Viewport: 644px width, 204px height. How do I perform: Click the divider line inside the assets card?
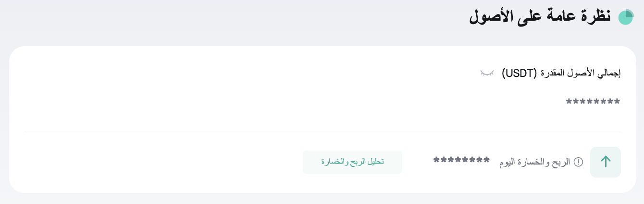coord(323,131)
